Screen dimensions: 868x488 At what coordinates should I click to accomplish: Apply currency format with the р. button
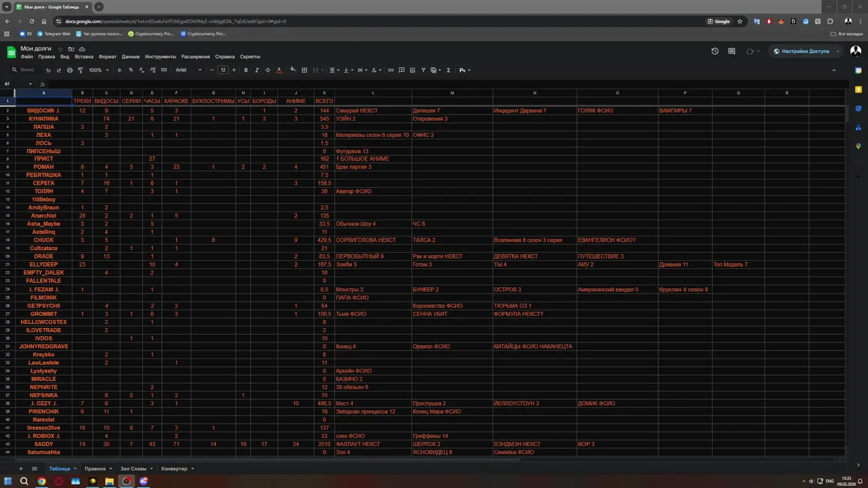[x=120, y=70]
